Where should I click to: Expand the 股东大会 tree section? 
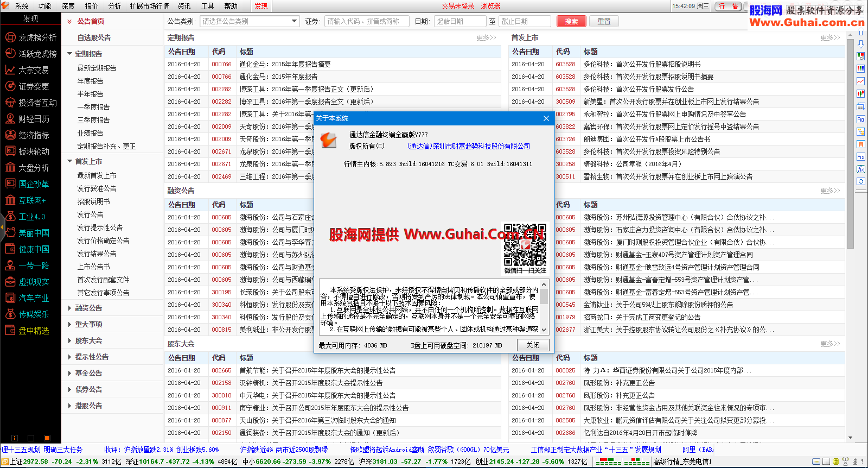tap(69, 340)
